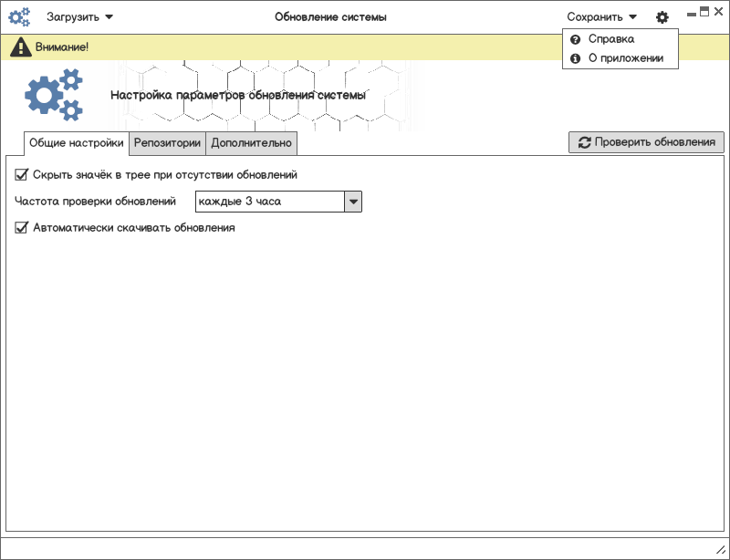Click the info icon beside О приложении
The width and height of the screenshot is (730, 560).
(x=576, y=58)
